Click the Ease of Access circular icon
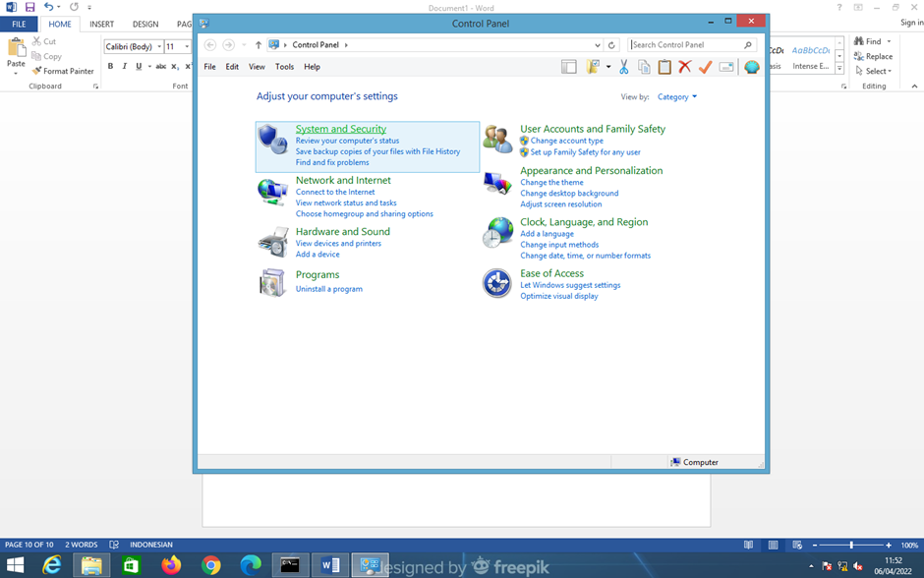The width and height of the screenshot is (924, 578). [x=496, y=283]
